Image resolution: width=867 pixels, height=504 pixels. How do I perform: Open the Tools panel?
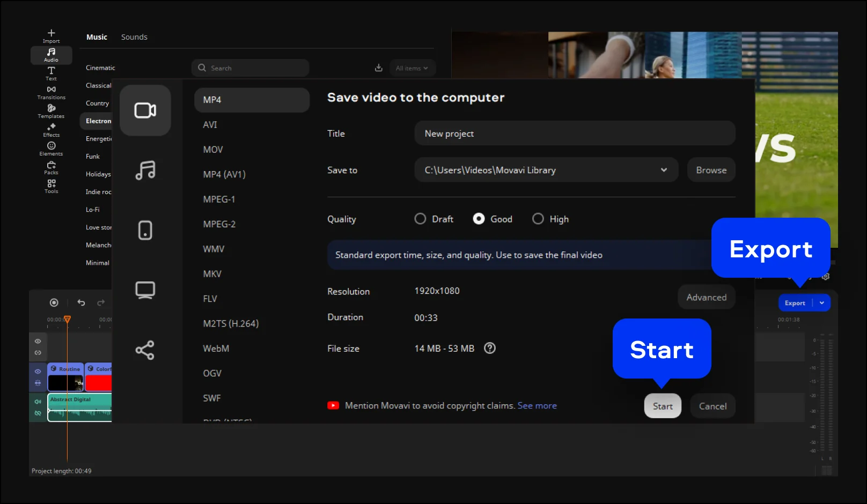tap(51, 186)
